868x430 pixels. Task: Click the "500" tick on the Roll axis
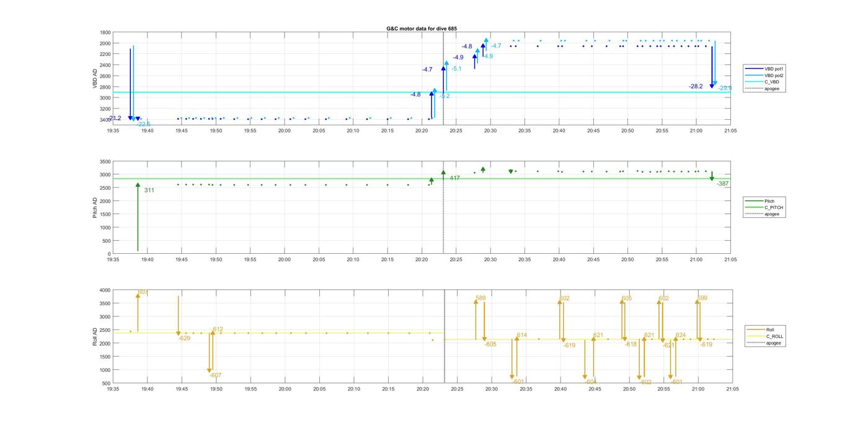pos(107,383)
